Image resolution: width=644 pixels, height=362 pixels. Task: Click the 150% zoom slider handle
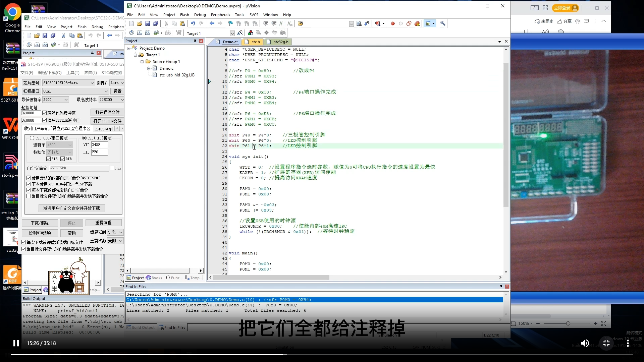click(x=568, y=323)
